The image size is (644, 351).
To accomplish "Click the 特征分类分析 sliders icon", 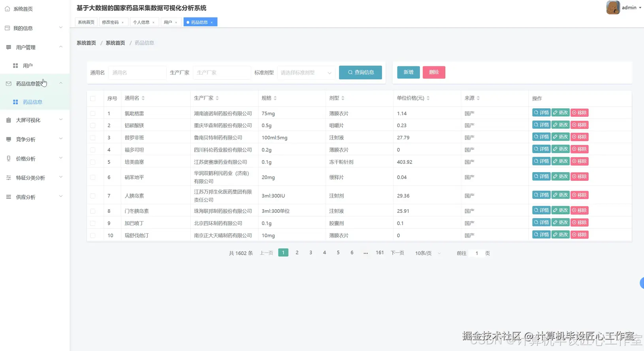I will (x=9, y=178).
